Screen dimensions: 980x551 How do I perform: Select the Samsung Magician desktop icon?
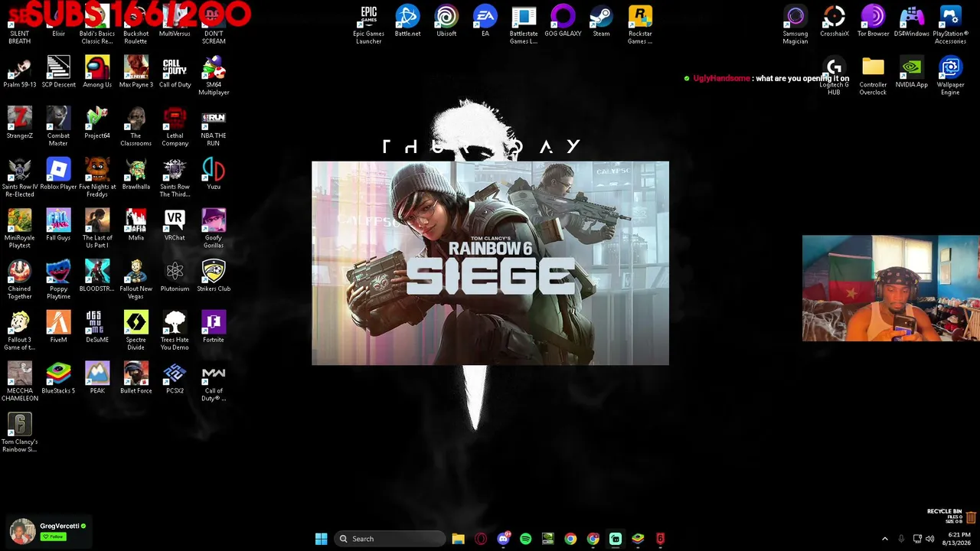coord(795,24)
